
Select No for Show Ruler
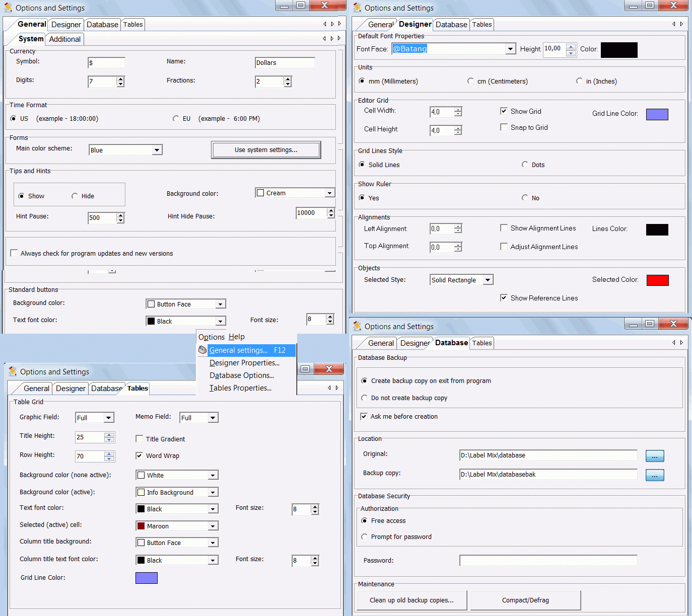[x=525, y=198]
